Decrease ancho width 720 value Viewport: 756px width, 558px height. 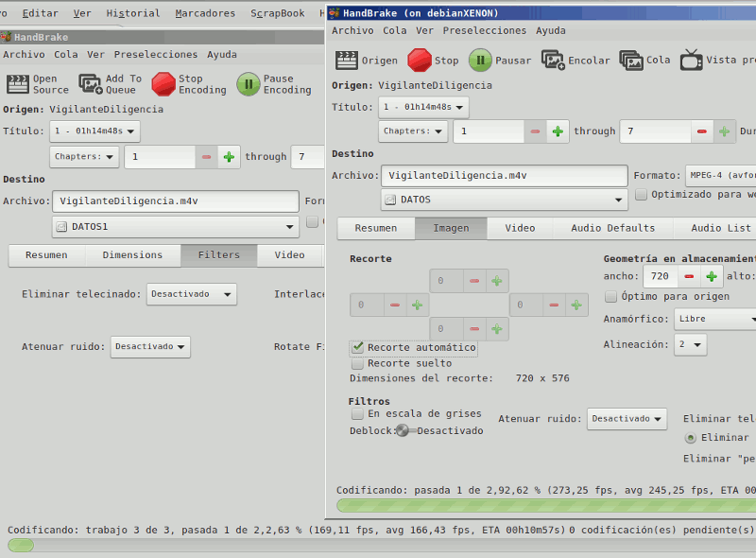(689, 276)
